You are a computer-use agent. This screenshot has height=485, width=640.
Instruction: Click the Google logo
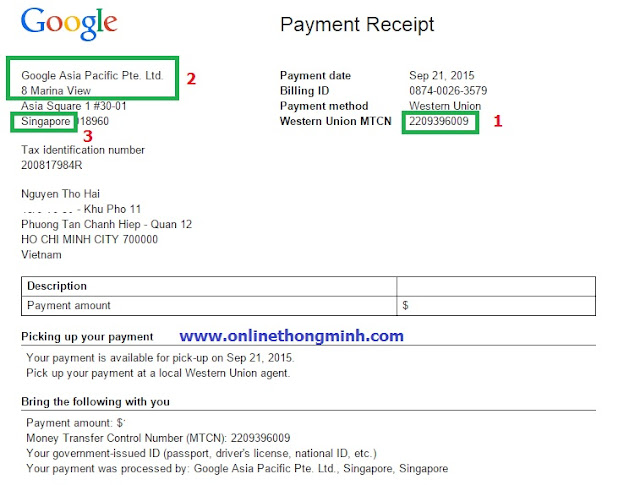[69, 24]
